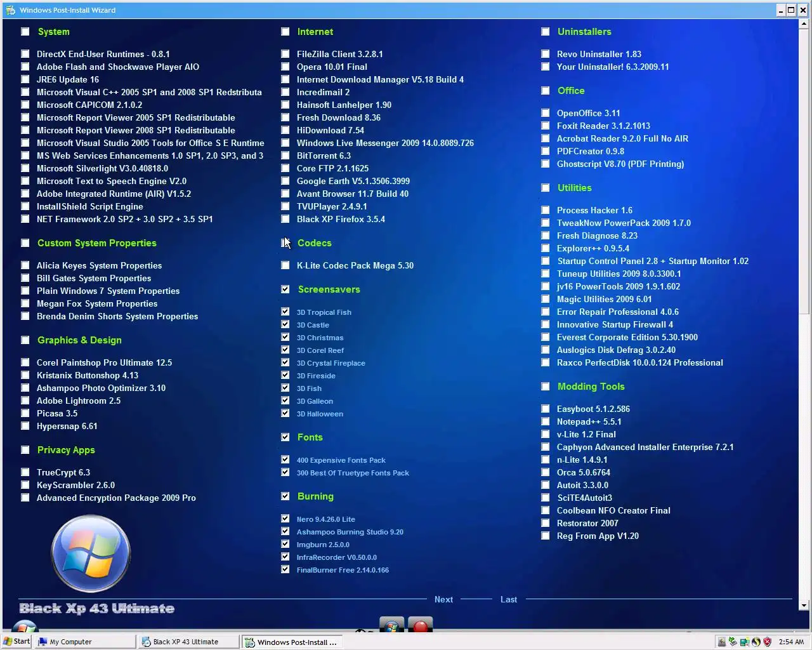
Task: Open the Start menu
Action: [16, 641]
